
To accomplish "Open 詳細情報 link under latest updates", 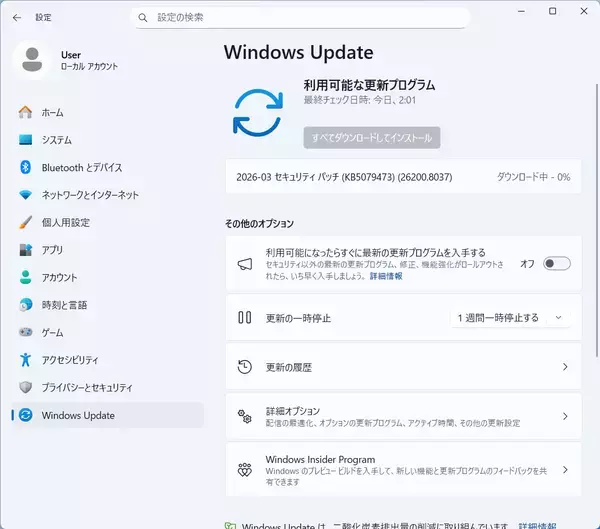I will (x=386, y=276).
